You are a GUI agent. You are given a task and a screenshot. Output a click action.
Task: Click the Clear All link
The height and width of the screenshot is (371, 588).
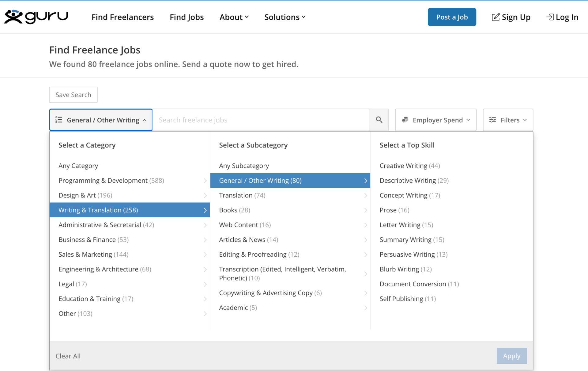click(68, 356)
